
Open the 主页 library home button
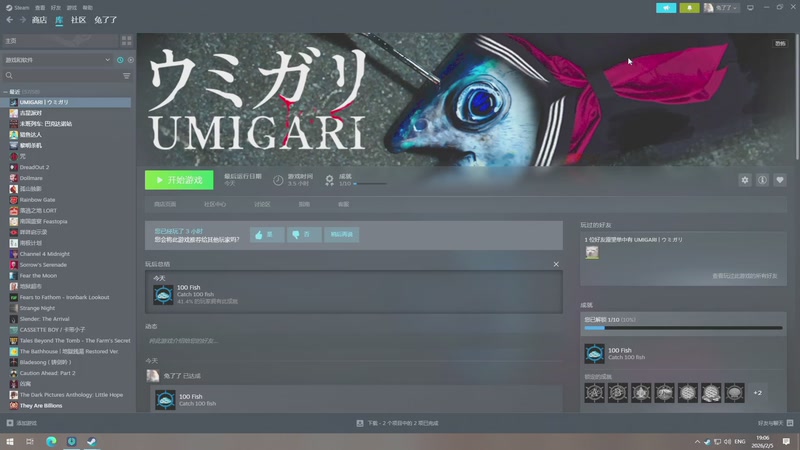point(60,40)
